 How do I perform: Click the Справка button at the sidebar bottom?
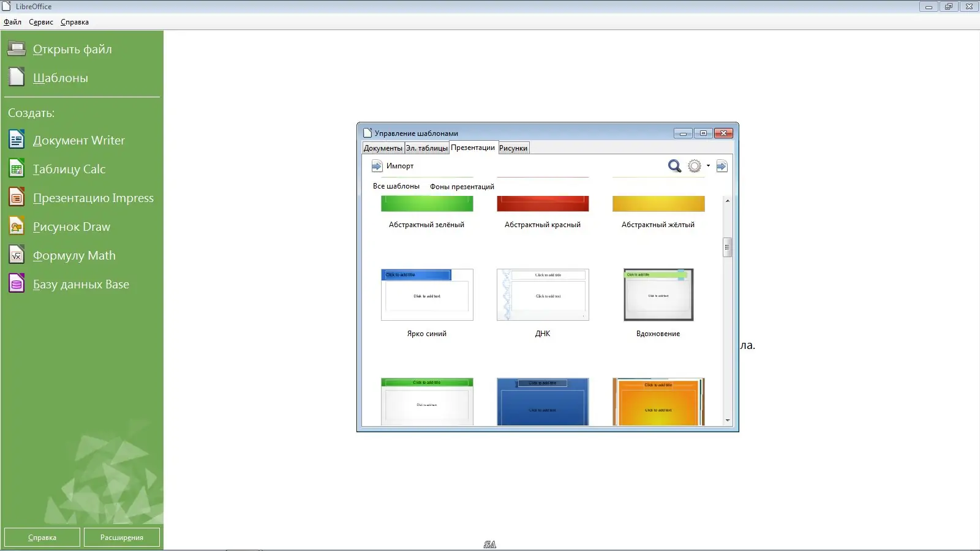(42, 537)
